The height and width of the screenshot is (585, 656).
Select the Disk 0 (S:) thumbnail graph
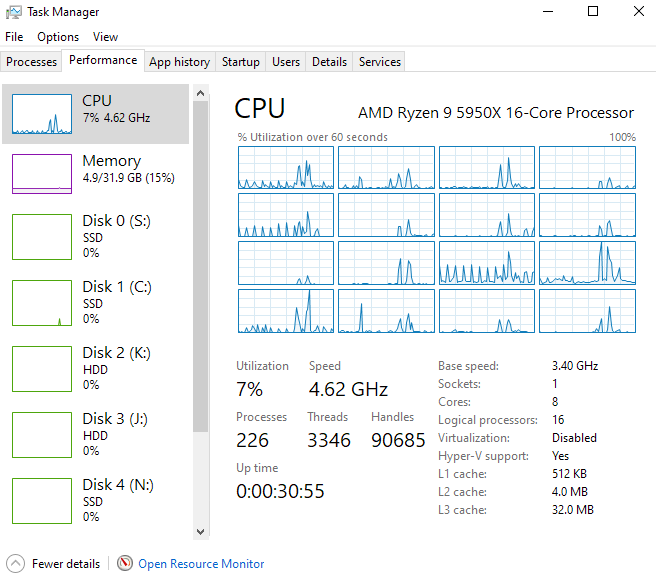pyautogui.click(x=42, y=237)
